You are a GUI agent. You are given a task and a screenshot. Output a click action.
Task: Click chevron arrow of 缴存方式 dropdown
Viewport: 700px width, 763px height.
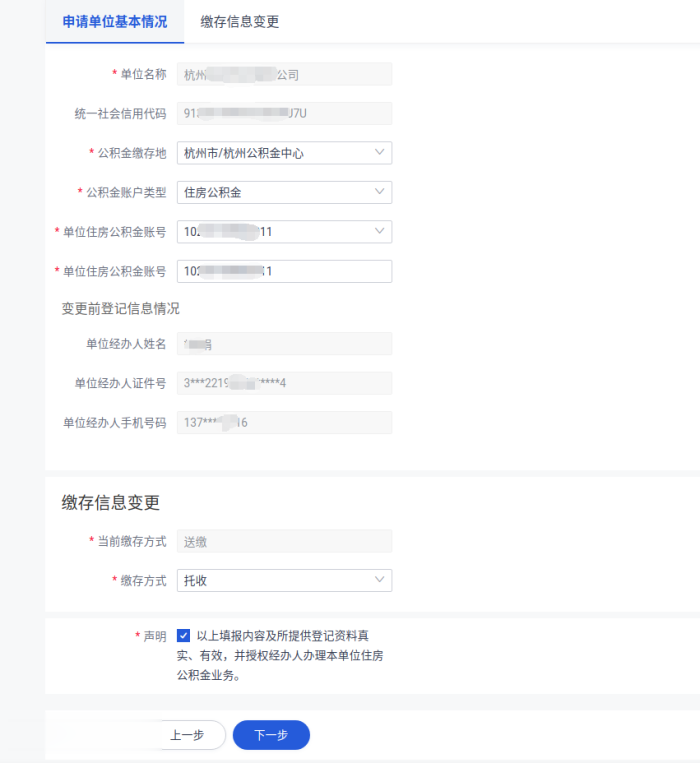tap(379, 580)
